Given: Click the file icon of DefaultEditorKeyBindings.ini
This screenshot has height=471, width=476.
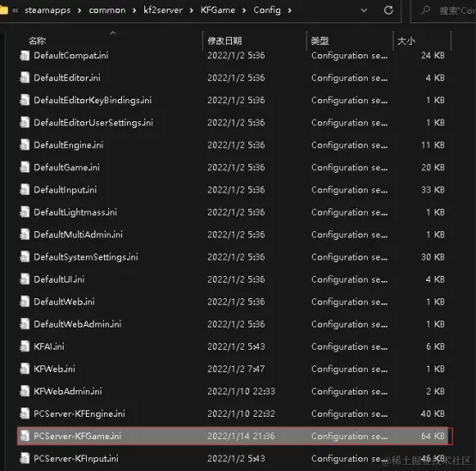Looking at the screenshot, I should click(25, 101).
